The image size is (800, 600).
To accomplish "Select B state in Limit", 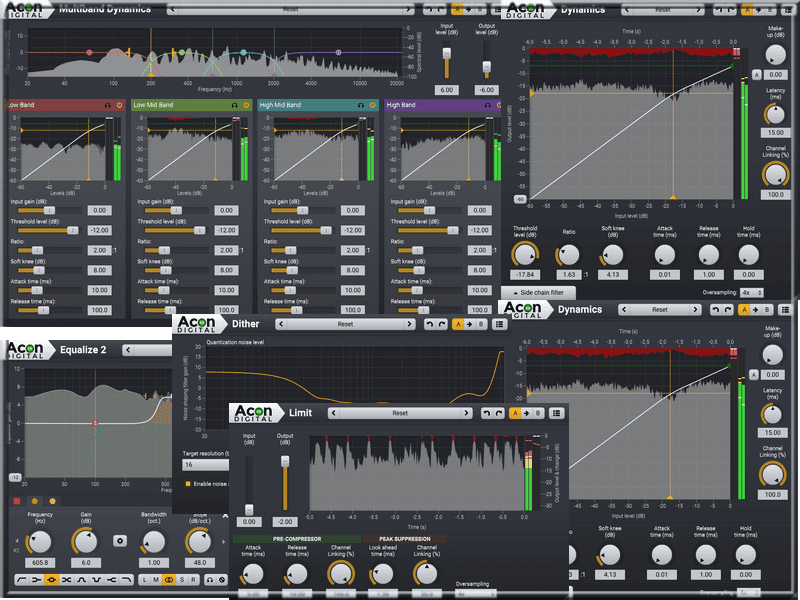I will 538,413.
